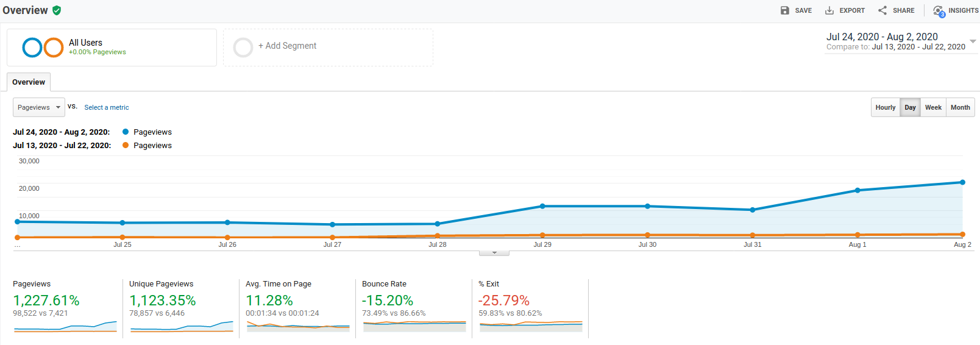
Task: Click the EXPORT button label
Action: tap(852, 10)
